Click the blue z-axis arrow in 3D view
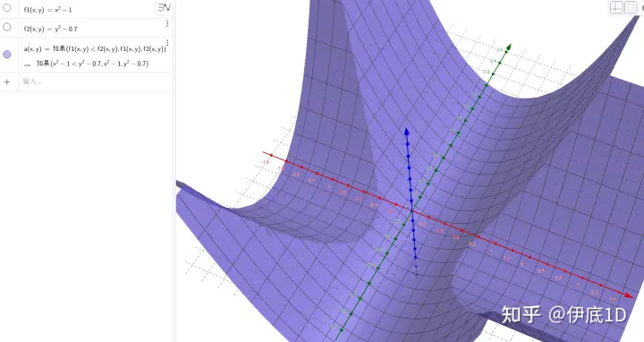The image size is (644, 342). coord(407,132)
